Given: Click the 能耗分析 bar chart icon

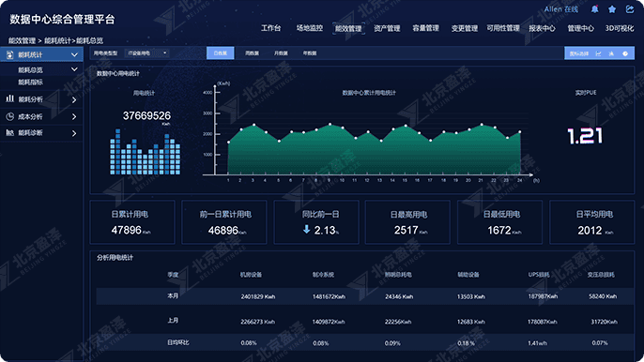Looking at the screenshot, I should point(9,98).
